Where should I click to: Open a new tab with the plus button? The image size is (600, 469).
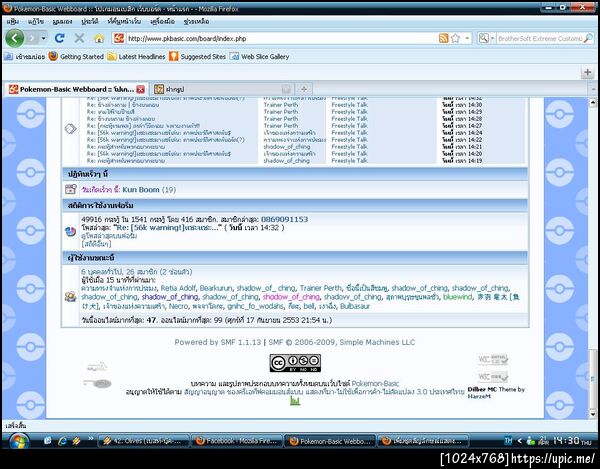click(304, 89)
